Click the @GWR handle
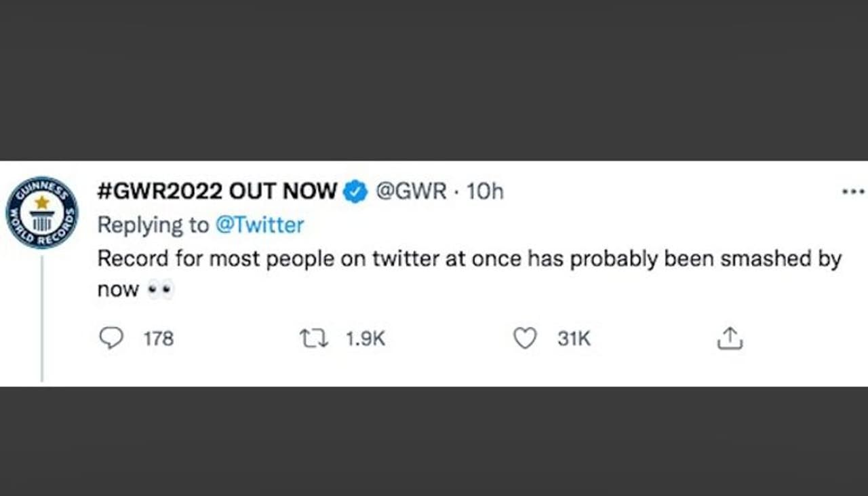The image size is (868, 496). [x=411, y=192]
